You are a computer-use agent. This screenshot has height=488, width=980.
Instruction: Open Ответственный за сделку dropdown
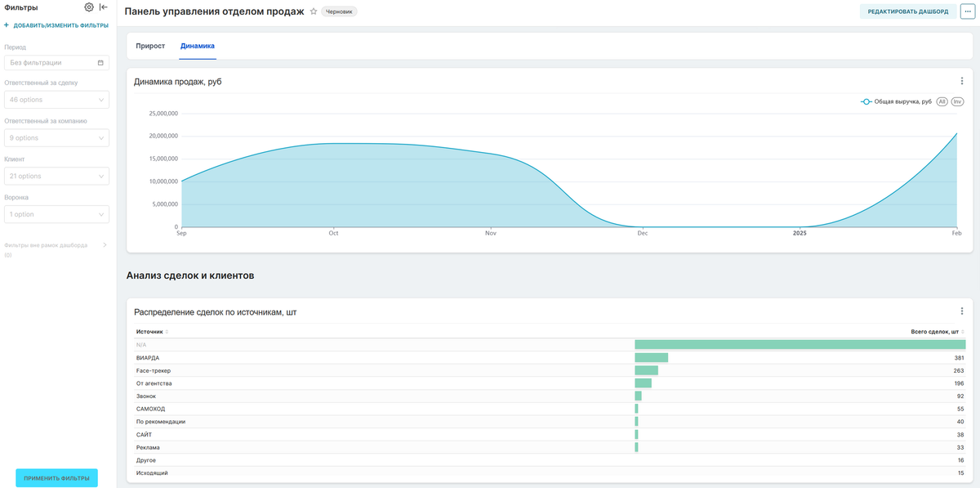(56, 100)
